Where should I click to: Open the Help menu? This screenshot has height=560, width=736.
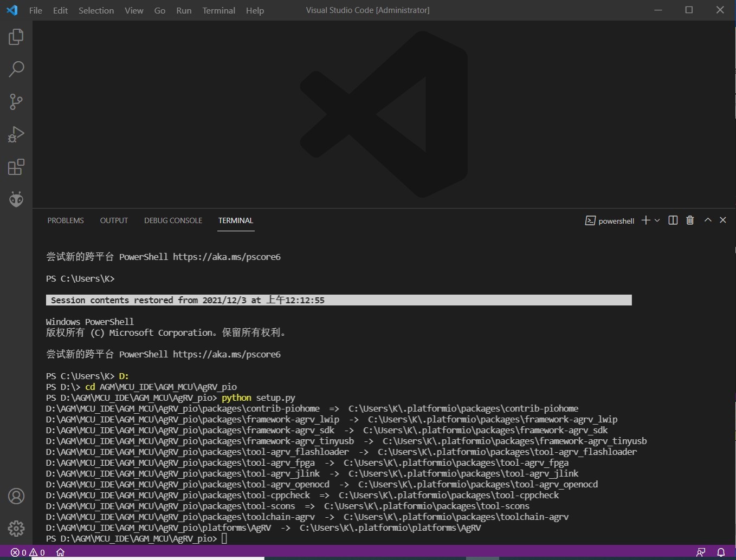[x=255, y=10]
